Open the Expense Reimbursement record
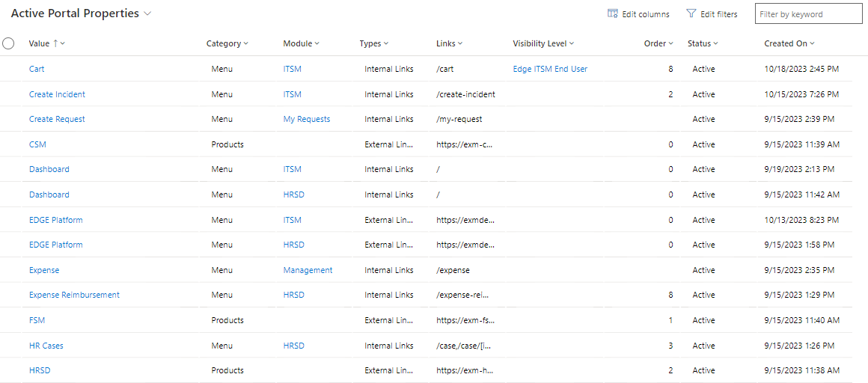Viewport: 868px width, 383px height. pos(74,295)
